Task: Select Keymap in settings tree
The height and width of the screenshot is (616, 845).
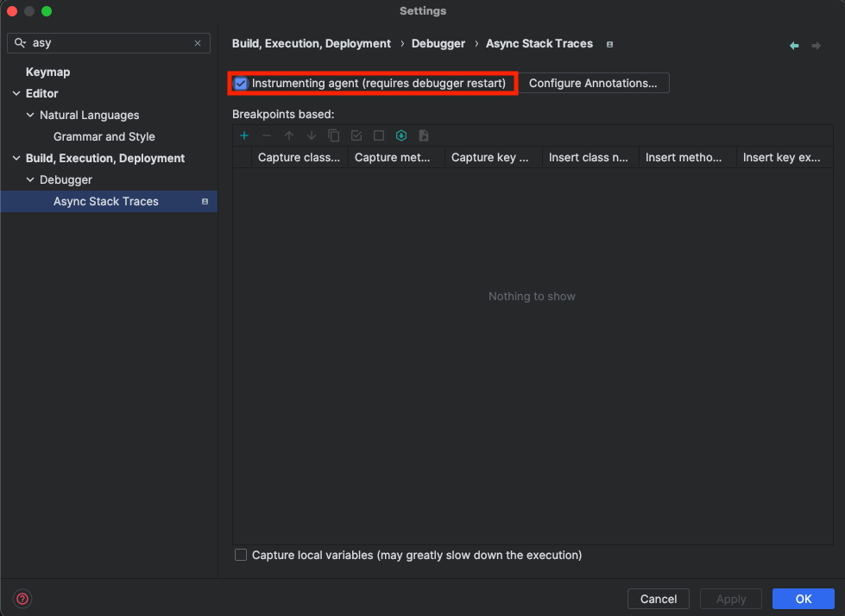Action: tap(48, 72)
